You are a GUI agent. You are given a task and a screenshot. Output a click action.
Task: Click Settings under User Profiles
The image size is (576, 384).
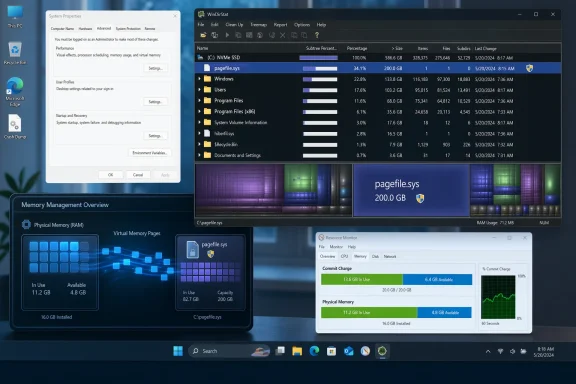155,102
